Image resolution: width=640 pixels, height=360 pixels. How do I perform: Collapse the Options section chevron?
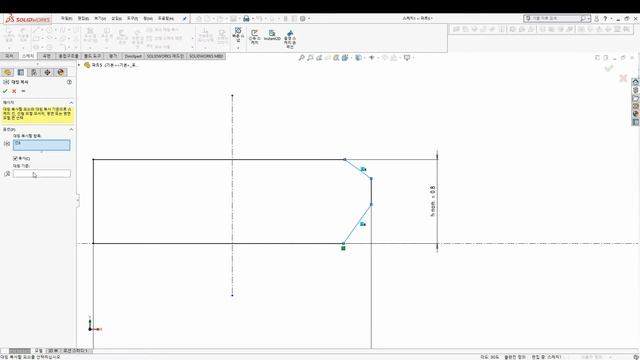click(x=71, y=129)
